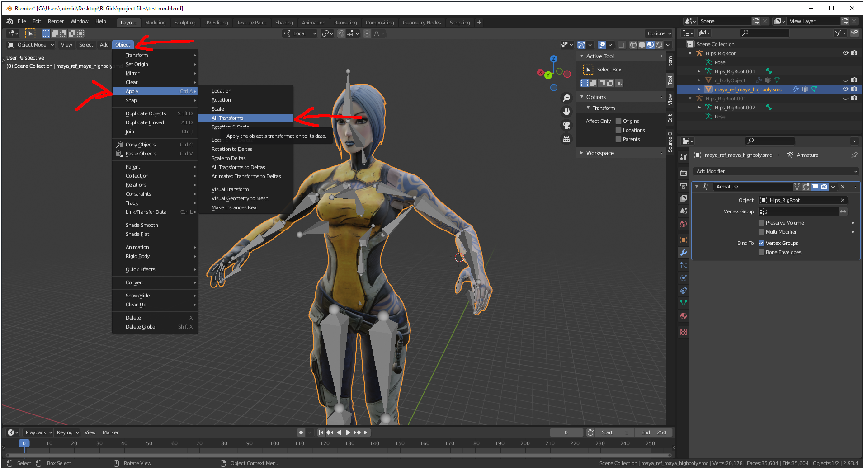Open the Object Data properties tab icon
This screenshot has height=470, width=868.
(684, 303)
